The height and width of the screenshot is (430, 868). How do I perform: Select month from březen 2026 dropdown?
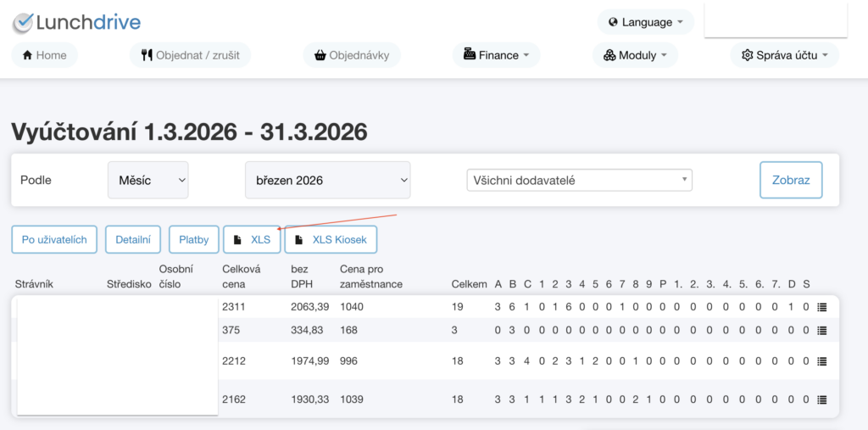(327, 180)
